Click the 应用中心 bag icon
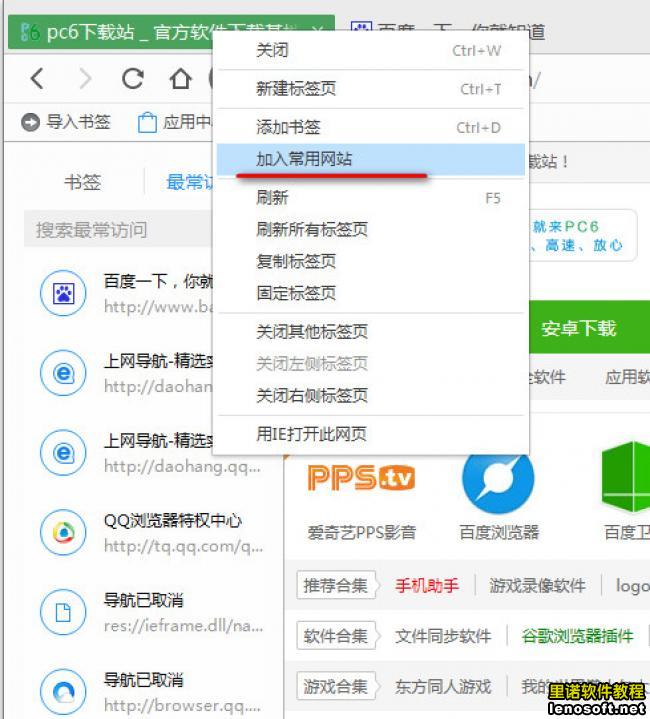650x719 pixels. (x=147, y=122)
